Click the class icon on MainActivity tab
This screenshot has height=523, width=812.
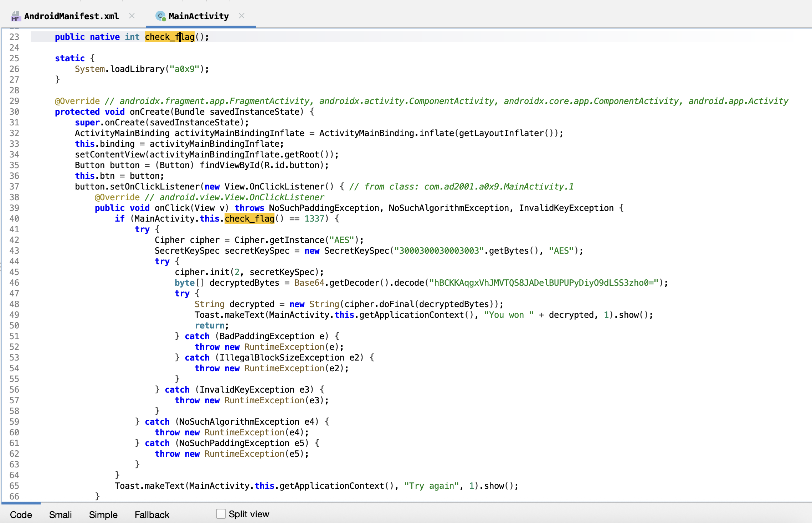click(x=161, y=16)
